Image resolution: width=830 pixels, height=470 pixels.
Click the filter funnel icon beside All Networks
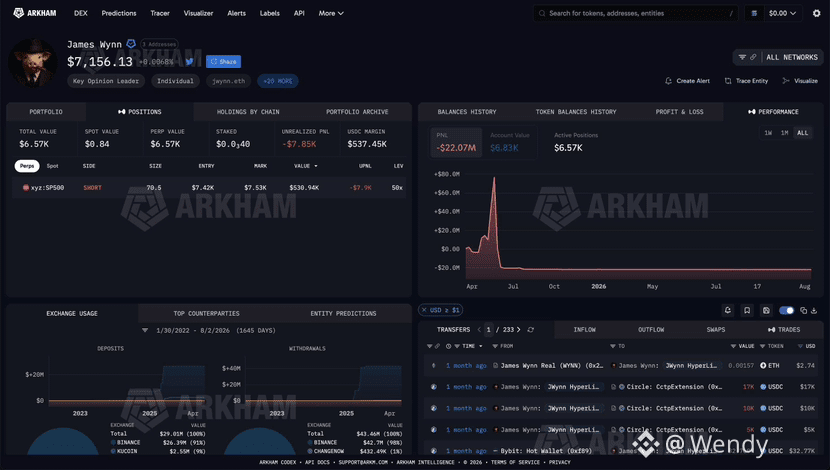coord(742,57)
